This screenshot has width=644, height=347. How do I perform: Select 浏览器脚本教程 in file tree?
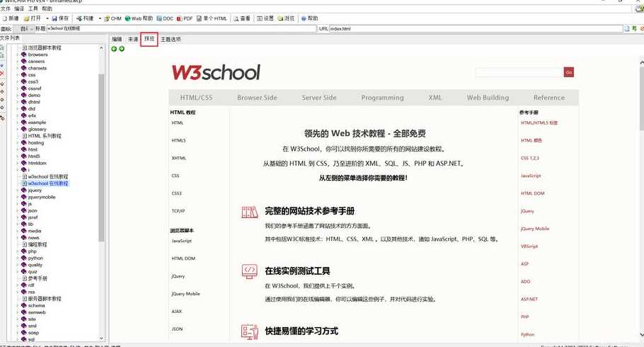pyautogui.click(x=45, y=47)
